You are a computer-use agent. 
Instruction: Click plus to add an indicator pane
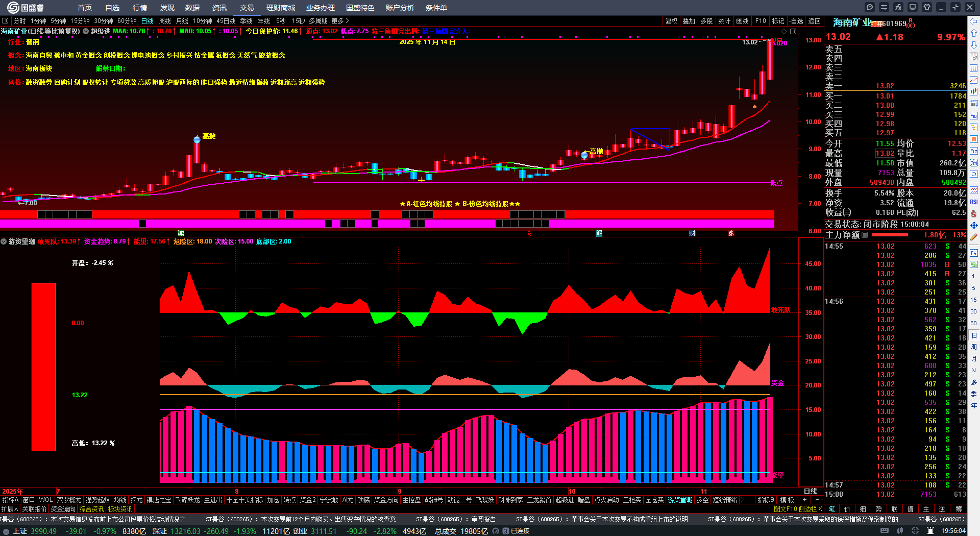click(805, 500)
